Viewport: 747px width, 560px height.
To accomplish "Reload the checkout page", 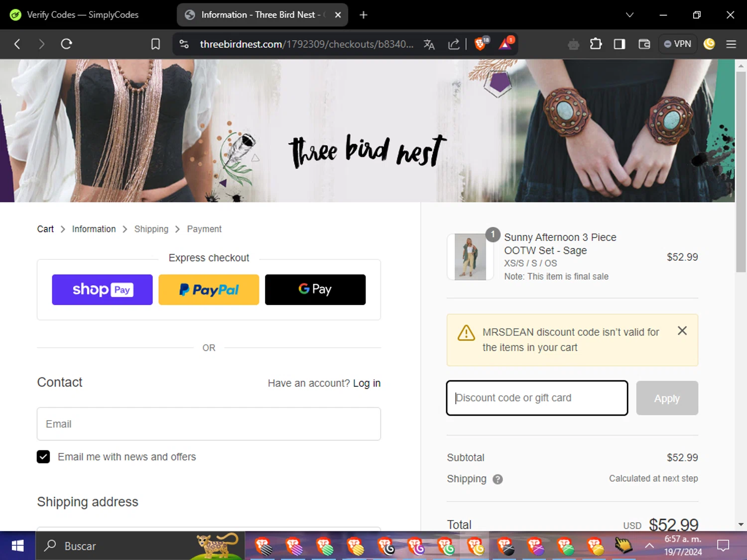I will 66,44.
